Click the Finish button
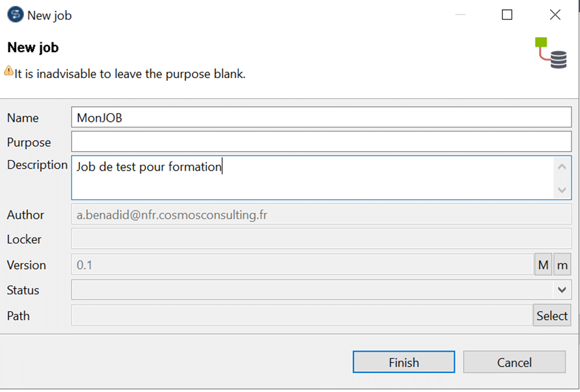580x392 pixels. coord(404,362)
